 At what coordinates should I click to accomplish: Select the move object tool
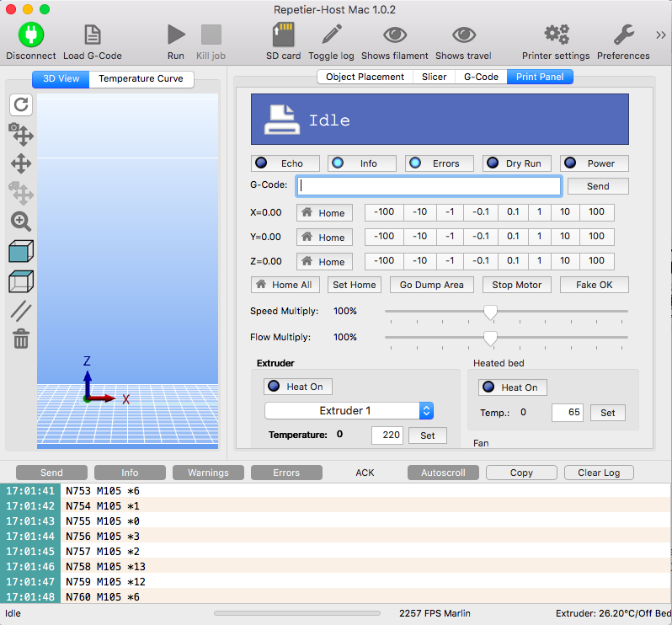pos(21,193)
